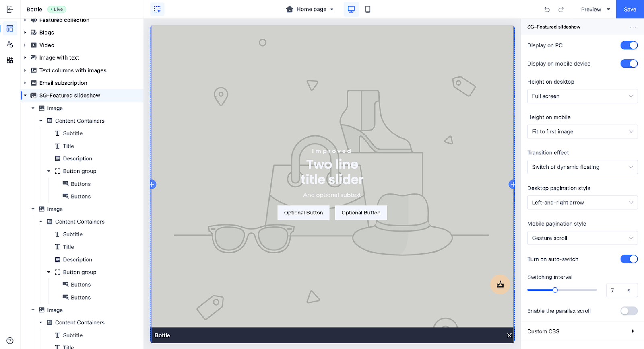
Task: Click the Video section icon
Action: [x=34, y=45]
